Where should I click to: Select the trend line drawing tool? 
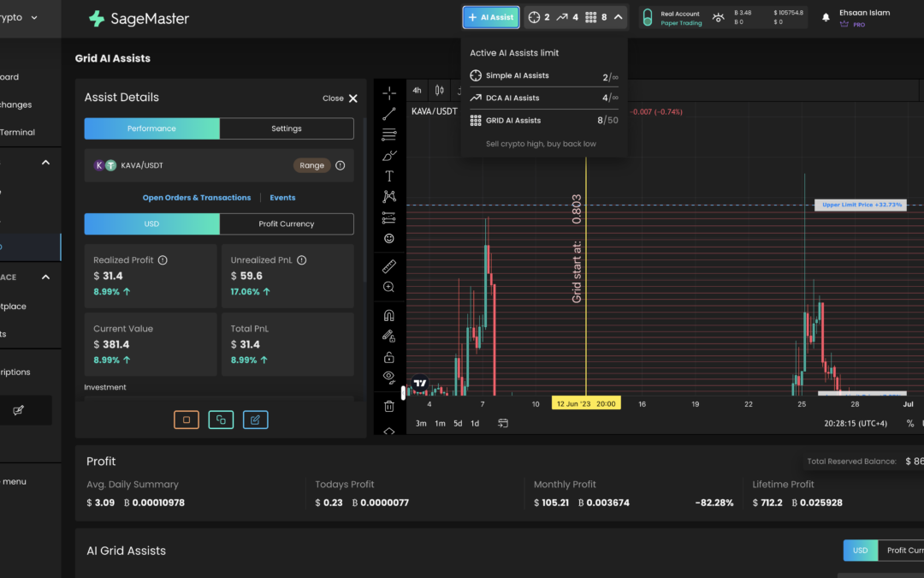389,113
